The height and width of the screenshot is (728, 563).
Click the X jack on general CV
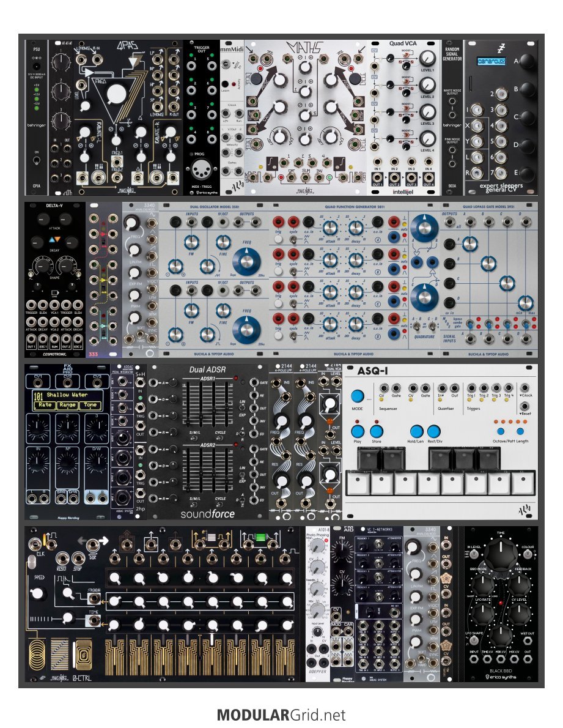click(476, 126)
